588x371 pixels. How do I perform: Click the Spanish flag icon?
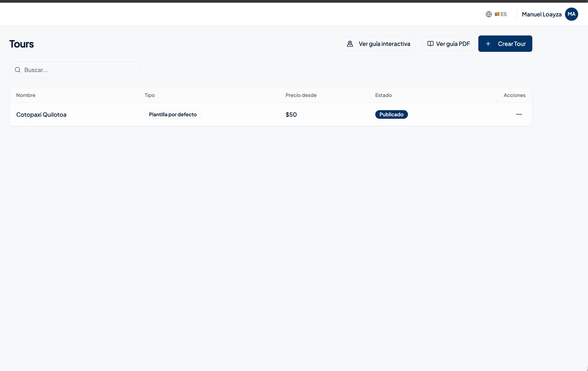497,14
